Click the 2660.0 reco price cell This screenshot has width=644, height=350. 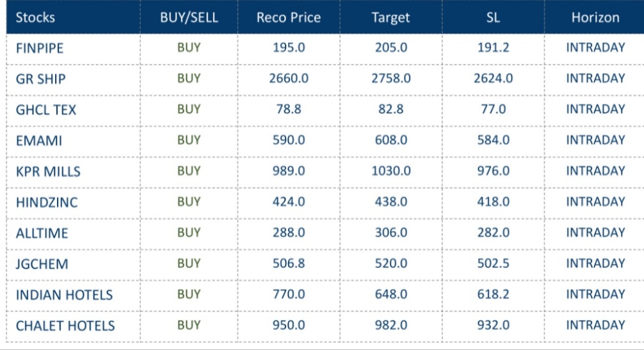289,78
